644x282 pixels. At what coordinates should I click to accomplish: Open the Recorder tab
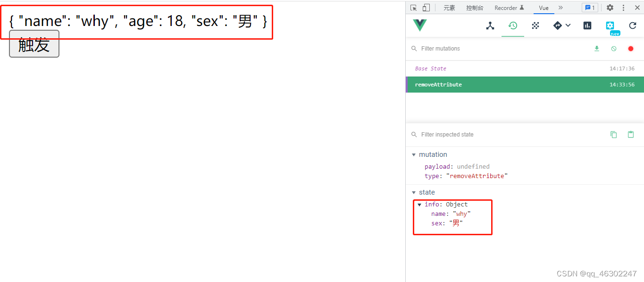coord(509,8)
